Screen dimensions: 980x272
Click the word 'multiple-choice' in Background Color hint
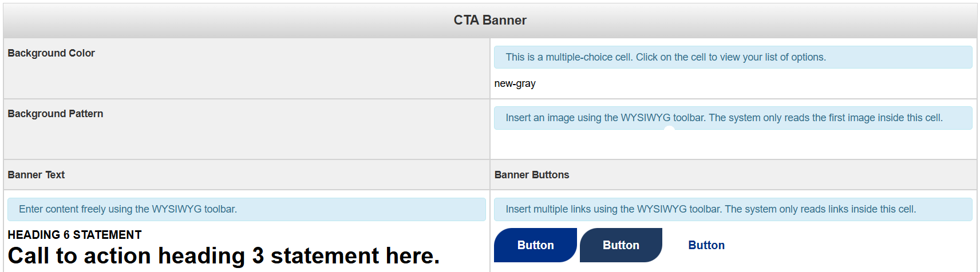click(579, 57)
